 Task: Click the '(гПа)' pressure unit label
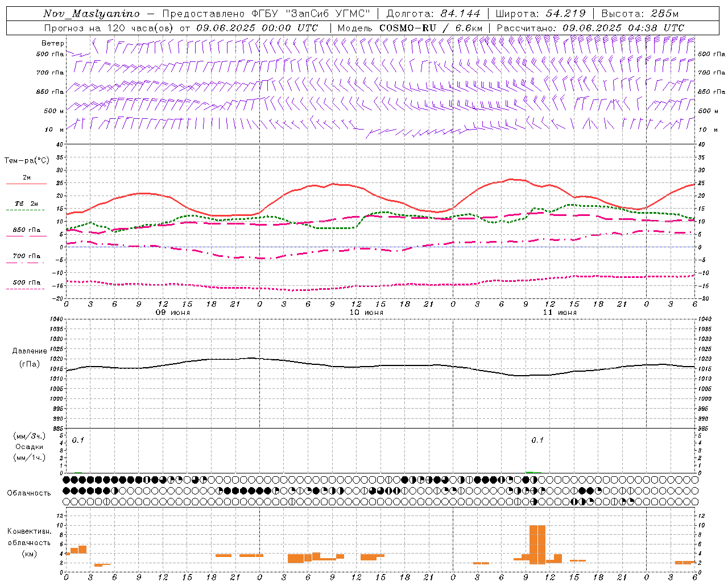click(x=30, y=364)
